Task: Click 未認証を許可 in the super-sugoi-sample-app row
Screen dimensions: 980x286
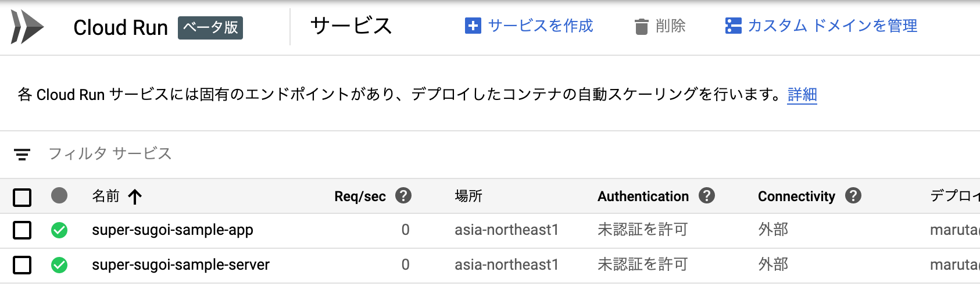Action: click(642, 230)
